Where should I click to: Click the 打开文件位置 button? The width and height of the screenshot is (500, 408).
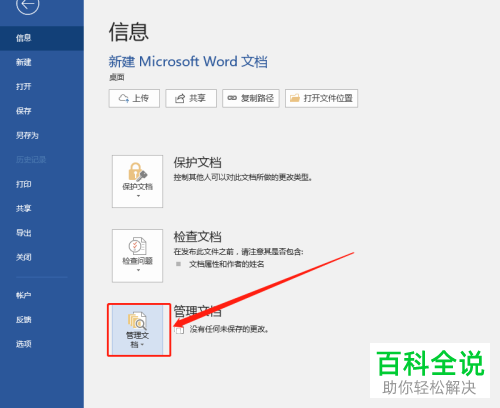coord(321,98)
